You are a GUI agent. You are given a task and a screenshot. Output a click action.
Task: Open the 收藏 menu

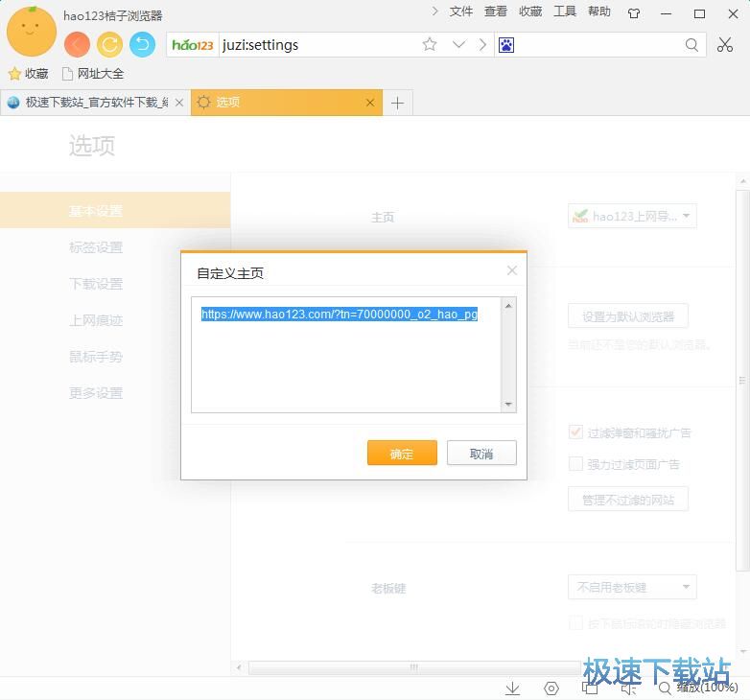point(530,12)
